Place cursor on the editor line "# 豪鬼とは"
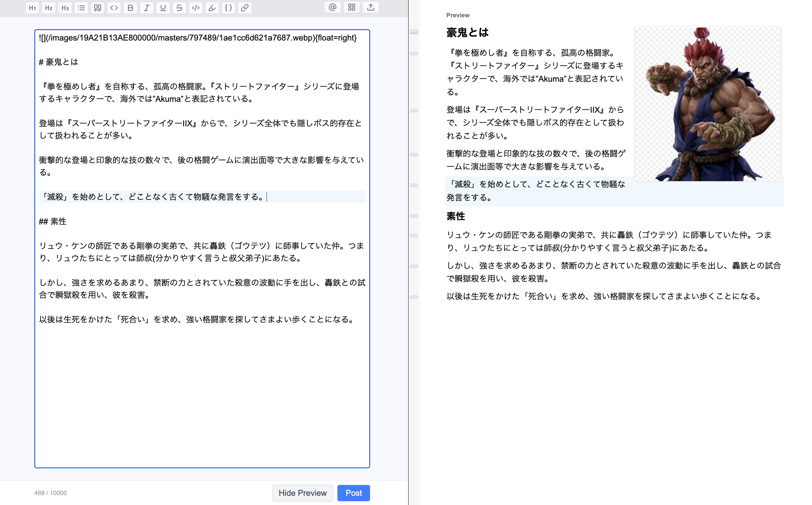This screenshot has width=812, height=505. point(59,62)
